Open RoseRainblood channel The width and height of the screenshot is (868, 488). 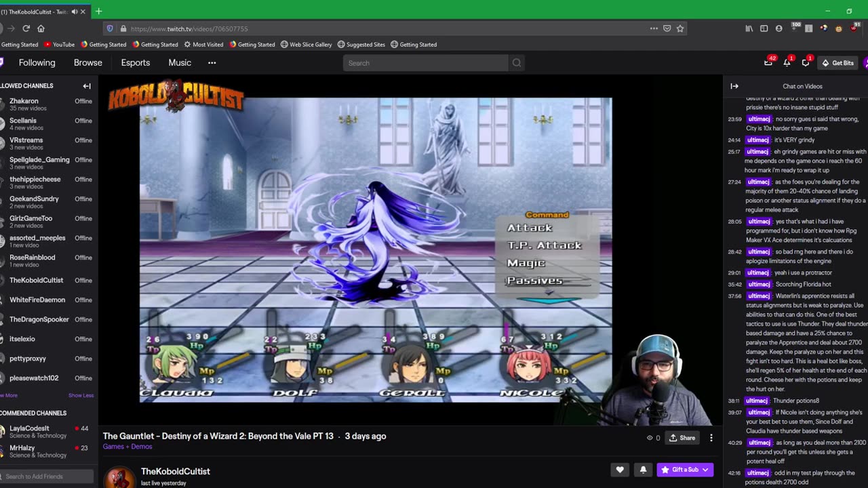[x=47, y=261]
